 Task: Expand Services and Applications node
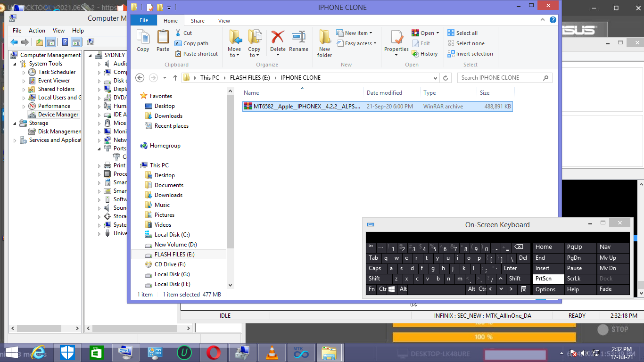tap(15, 140)
